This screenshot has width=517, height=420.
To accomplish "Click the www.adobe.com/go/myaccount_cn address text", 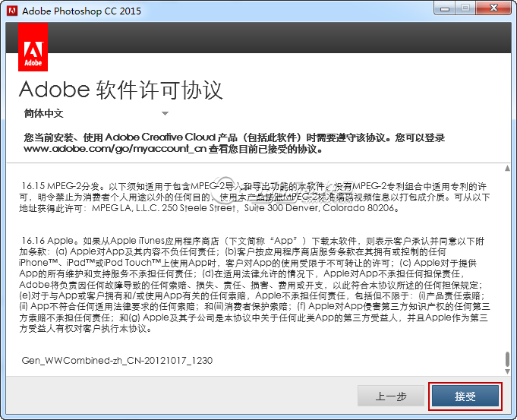I will 115,149.
